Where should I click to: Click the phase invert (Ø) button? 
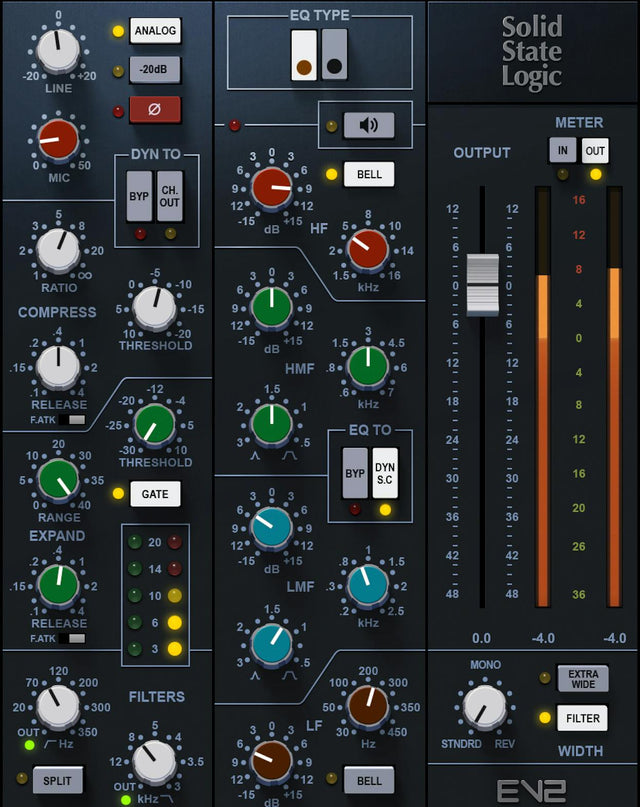155,109
